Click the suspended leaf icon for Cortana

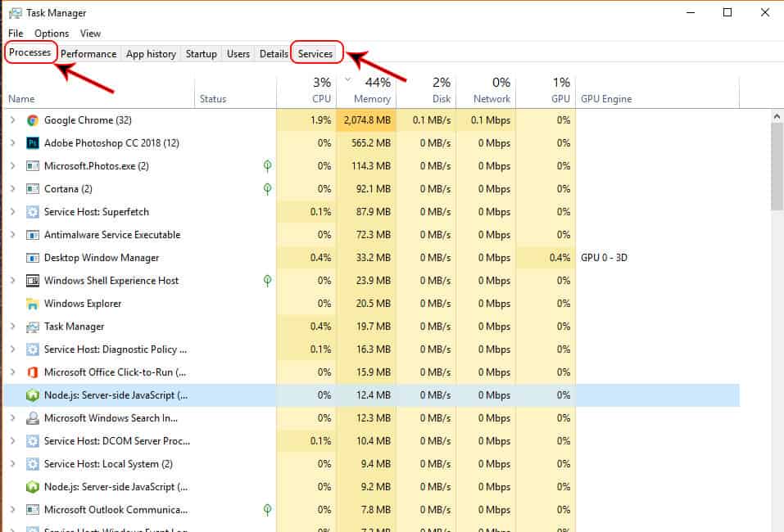(268, 189)
